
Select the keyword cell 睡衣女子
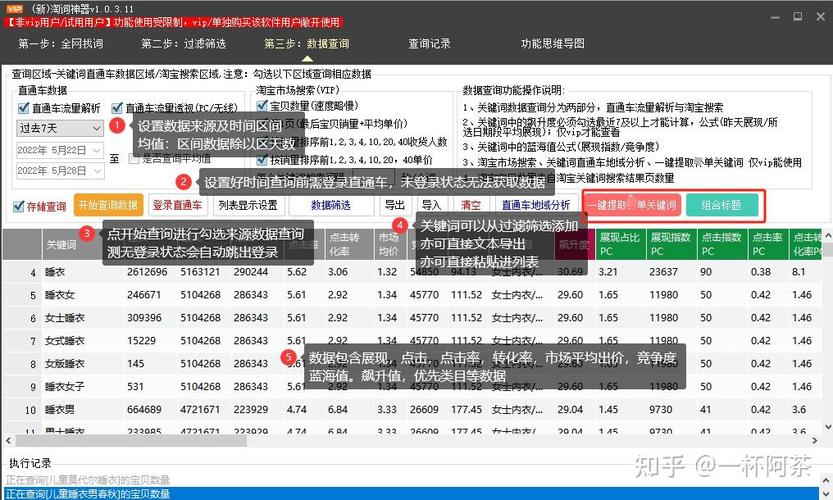coord(65,387)
